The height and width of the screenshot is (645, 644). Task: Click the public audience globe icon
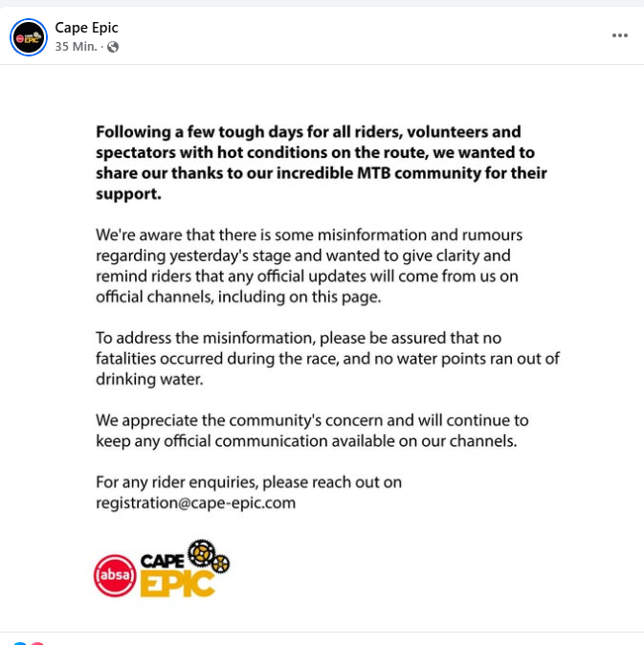(113, 46)
